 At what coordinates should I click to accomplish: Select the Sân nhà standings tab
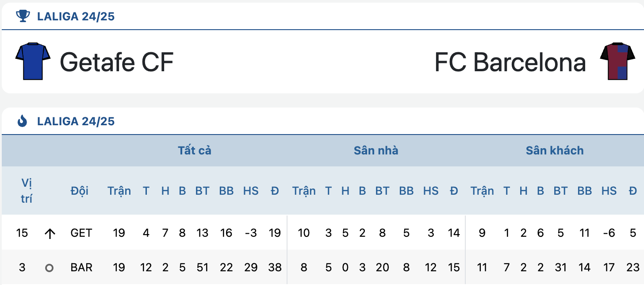(x=376, y=150)
